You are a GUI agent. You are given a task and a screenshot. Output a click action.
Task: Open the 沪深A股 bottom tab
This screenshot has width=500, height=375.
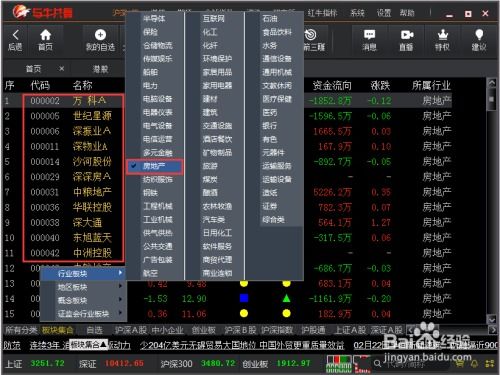pos(131,330)
